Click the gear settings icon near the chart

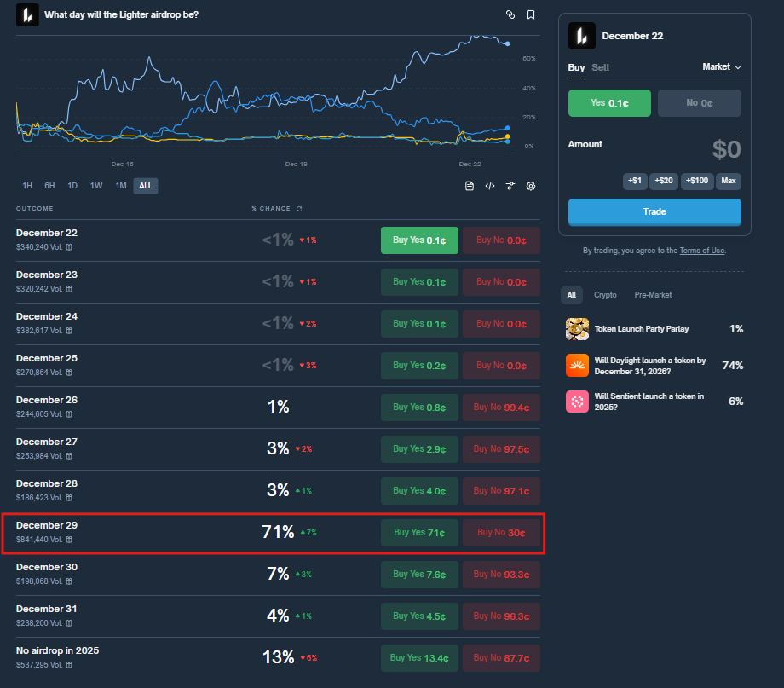coord(531,185)
